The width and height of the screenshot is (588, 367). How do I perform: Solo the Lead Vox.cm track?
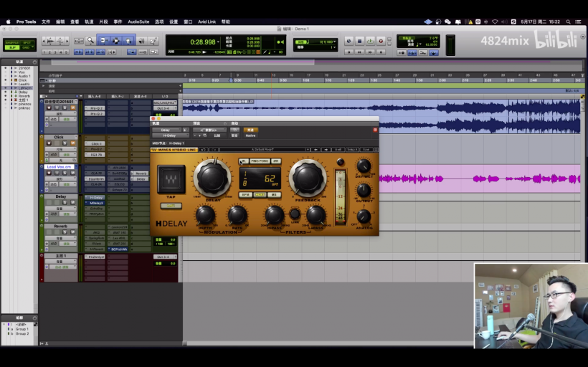[x=65, y=173]
